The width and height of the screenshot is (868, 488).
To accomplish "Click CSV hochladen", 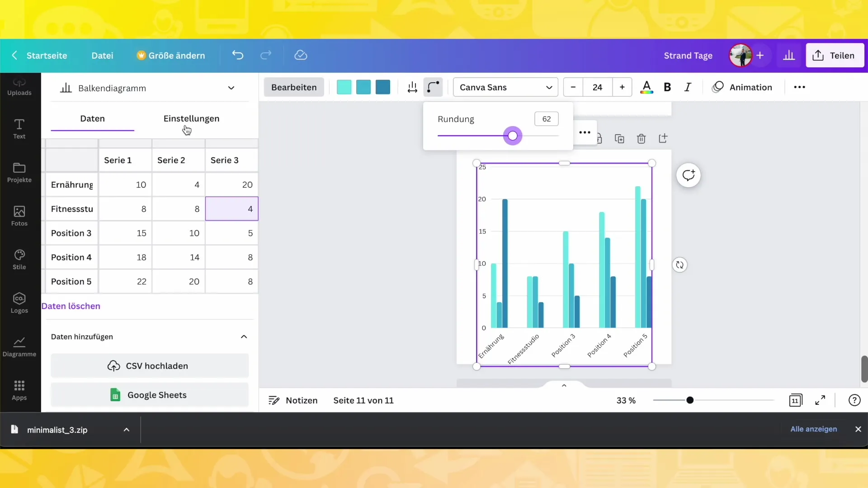I will tap(150, 366).
